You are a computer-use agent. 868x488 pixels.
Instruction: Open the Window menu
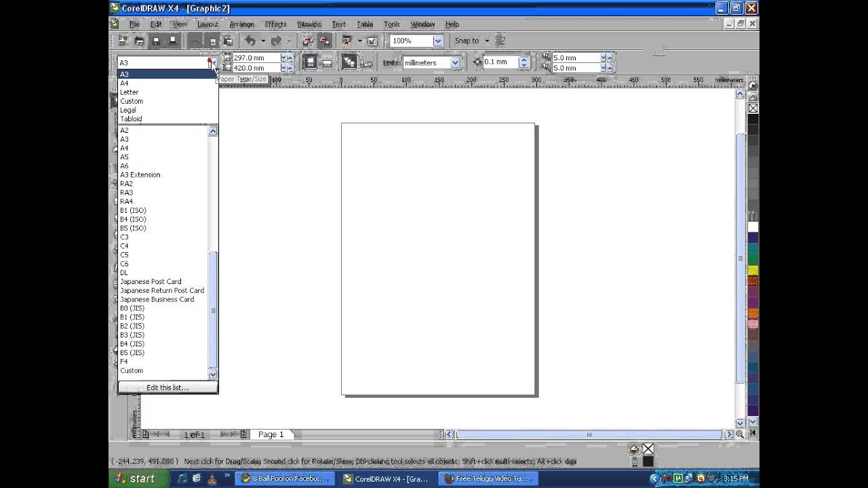point(422,24)
